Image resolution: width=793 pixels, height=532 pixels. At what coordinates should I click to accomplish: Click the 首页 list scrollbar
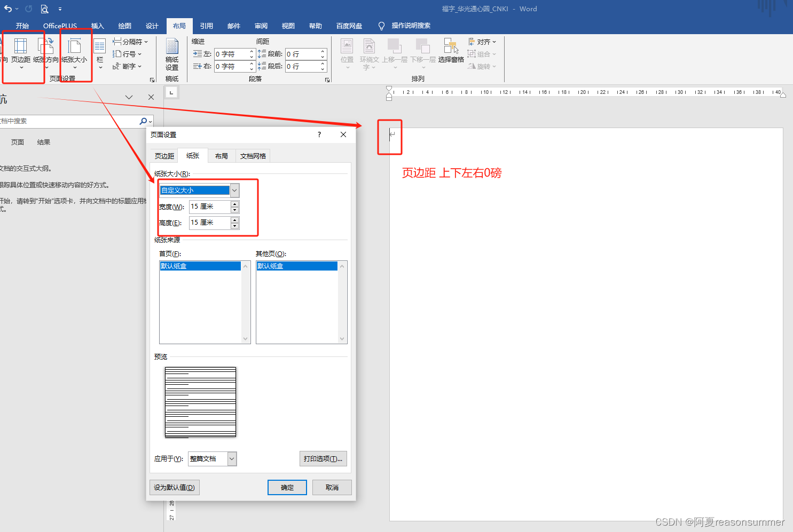coord(246,302)
